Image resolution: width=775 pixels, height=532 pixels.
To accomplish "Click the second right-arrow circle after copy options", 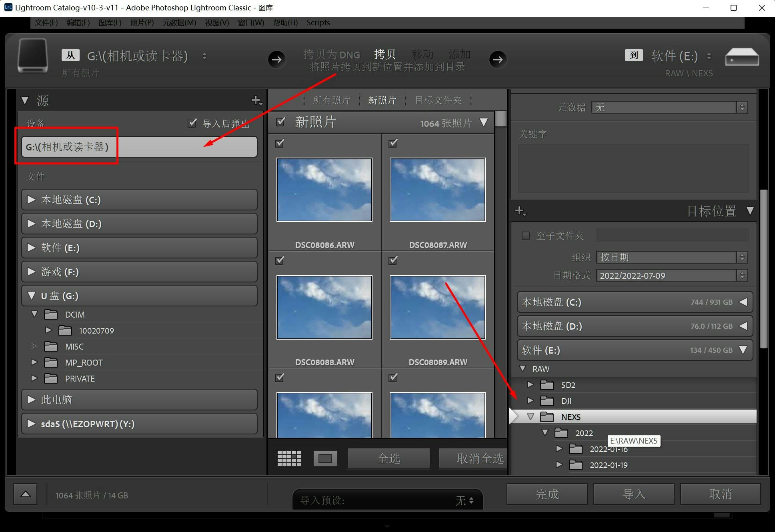I will tap(498, 60).
